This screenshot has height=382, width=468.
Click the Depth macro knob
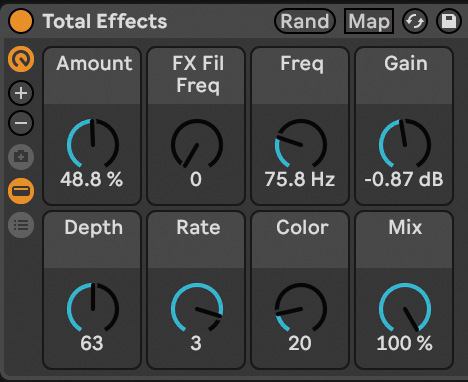[93, 308]
